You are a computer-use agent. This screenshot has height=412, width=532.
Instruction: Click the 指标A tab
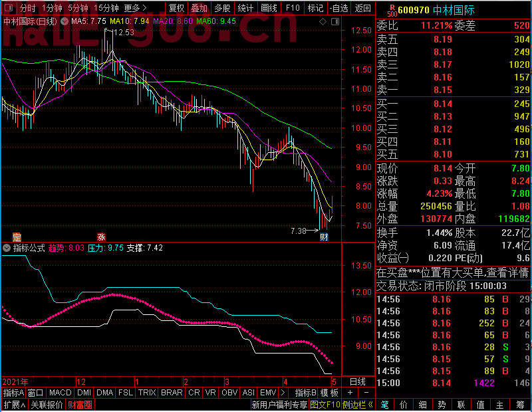coord(13,393)
